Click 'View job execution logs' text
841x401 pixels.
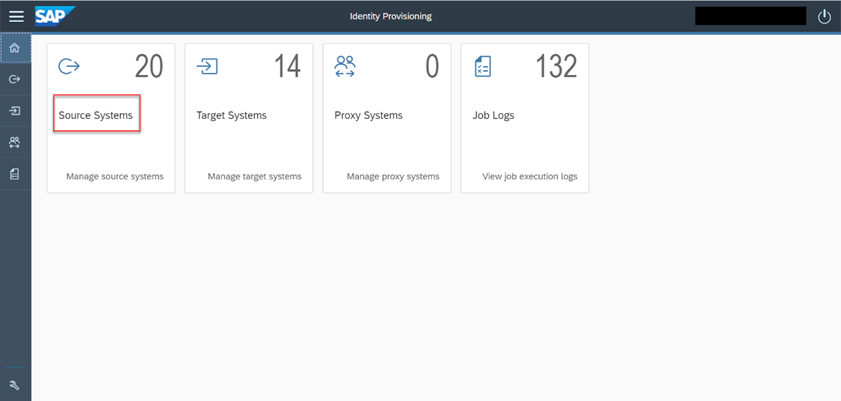coord(530,176)
